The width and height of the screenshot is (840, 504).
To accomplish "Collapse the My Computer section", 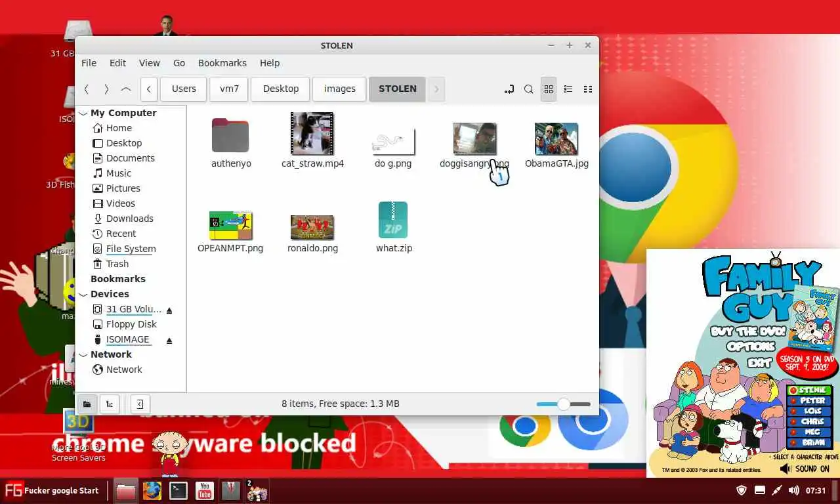I will point(83,113).
